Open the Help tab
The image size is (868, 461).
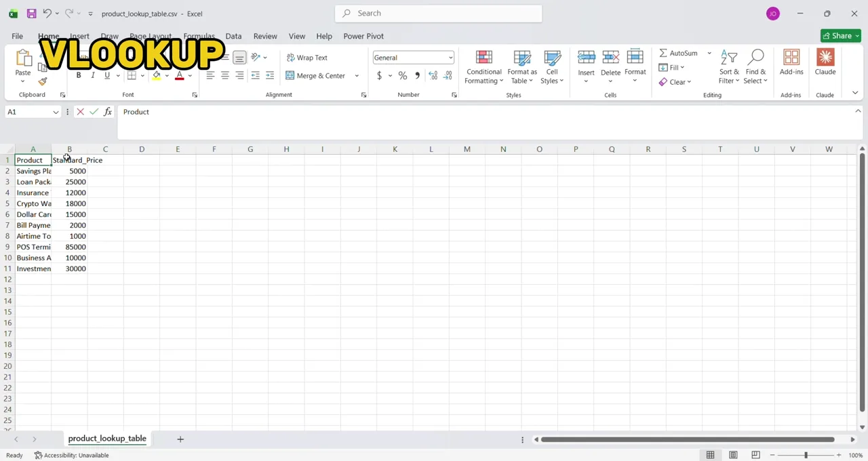click(x=324, y=36)
